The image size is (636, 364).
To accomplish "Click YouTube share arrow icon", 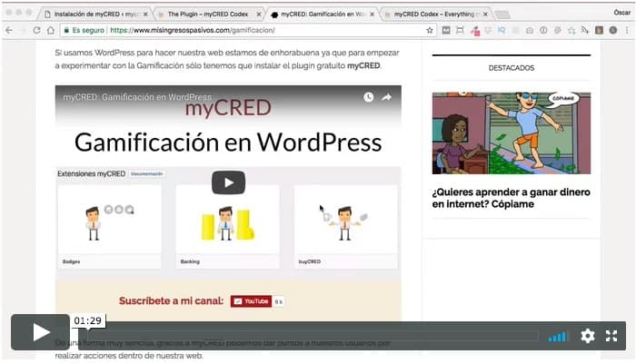I will tap(386, 97).
